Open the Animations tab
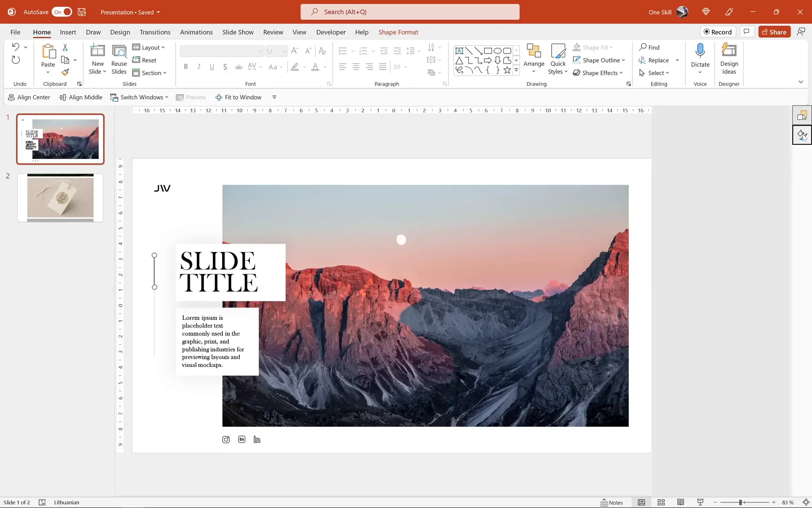 click(x=196, y=32)
